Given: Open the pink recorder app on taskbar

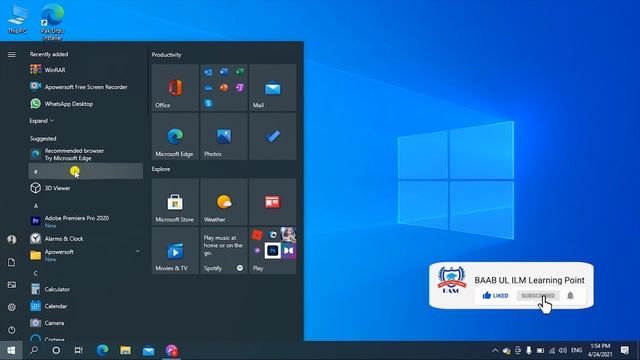Looking at the screenshot, I should point(172,350).
